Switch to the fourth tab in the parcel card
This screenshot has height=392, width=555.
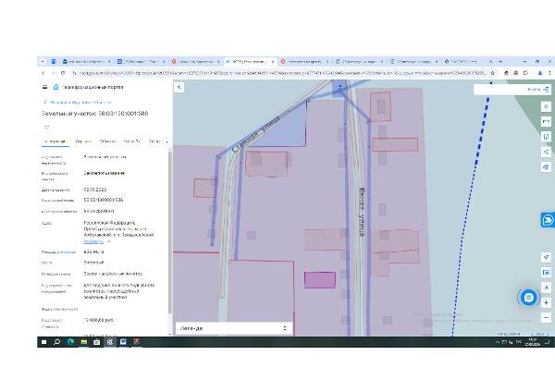131,141
